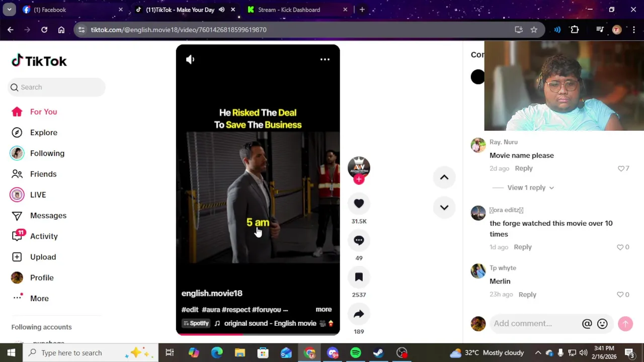Image resolution: width=644 pixels, height=362 pixels.
Task: Like the Merlin comment heart
Action: coord(620,295)
